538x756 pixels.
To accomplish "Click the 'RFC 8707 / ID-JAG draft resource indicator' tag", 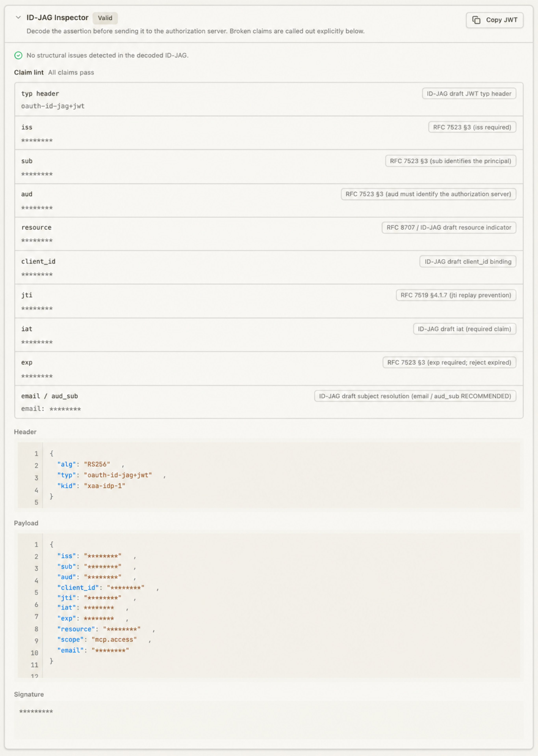I will [449, 228].
